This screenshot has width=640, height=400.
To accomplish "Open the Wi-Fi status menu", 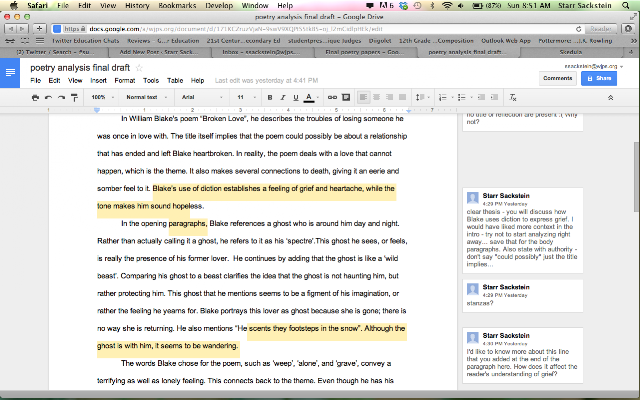I will [447, 5].
